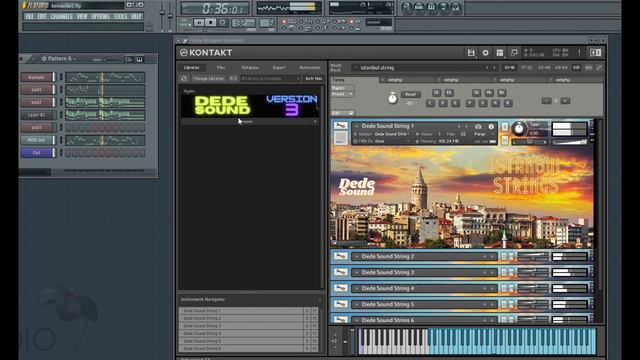Click the Manage Libraries button

[209, 78]
